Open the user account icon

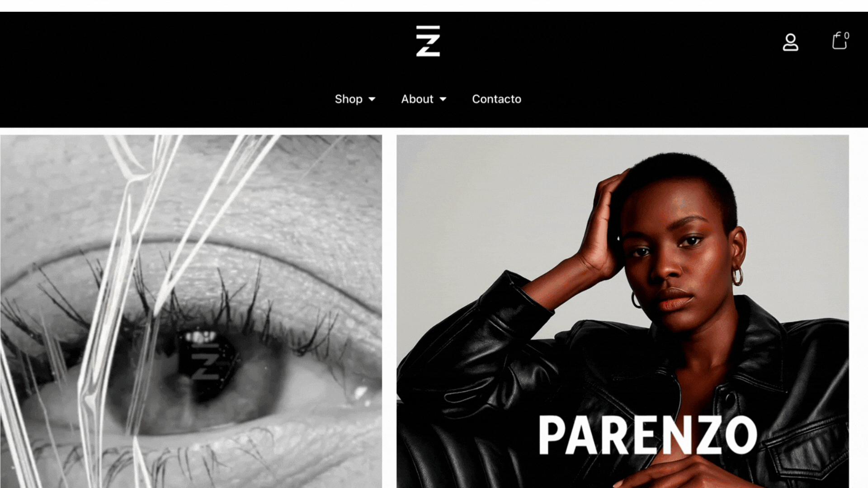coord(790,42)
